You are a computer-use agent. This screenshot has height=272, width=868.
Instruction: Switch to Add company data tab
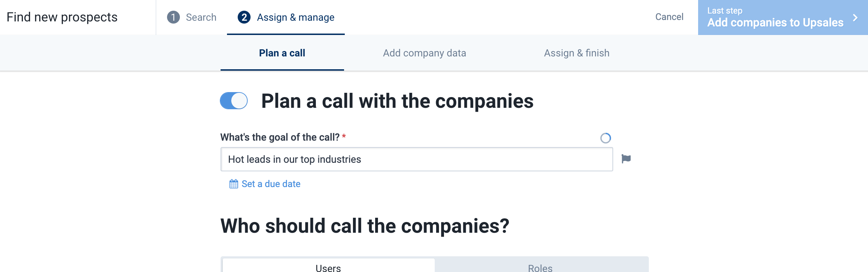tap(424, 53)
